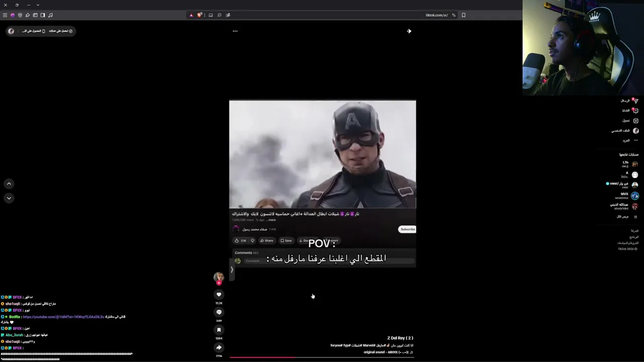Open the Upload item with plus icon

point(630,121)
